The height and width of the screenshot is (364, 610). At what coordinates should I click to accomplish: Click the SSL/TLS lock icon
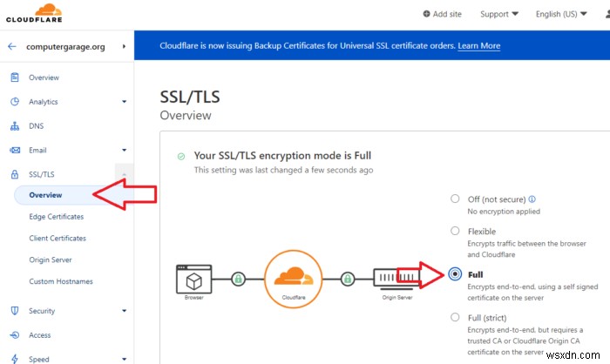(14, 175)
